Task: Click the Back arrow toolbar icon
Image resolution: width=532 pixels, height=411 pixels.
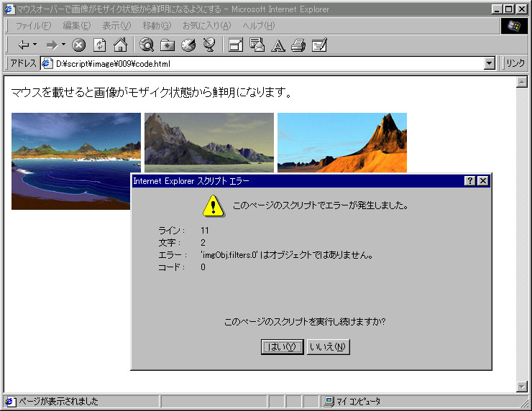Action: [23, 45]
